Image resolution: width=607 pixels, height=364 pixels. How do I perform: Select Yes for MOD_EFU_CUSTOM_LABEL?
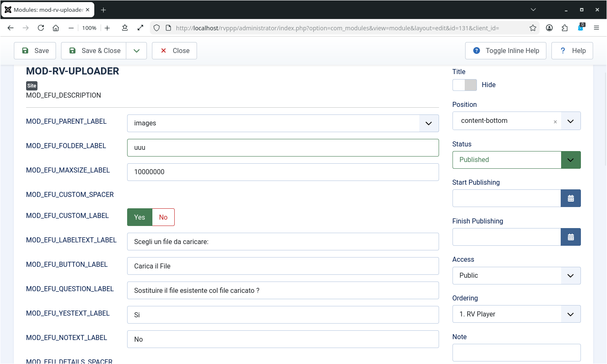point(139,217)
